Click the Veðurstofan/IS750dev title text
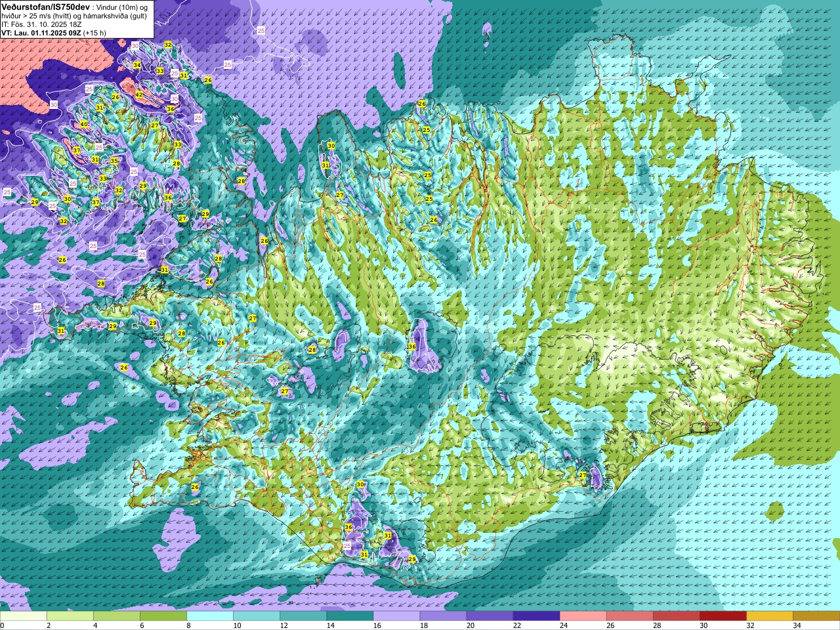The image size is (840, 630). pyautogui.click(x=45, y=6)
